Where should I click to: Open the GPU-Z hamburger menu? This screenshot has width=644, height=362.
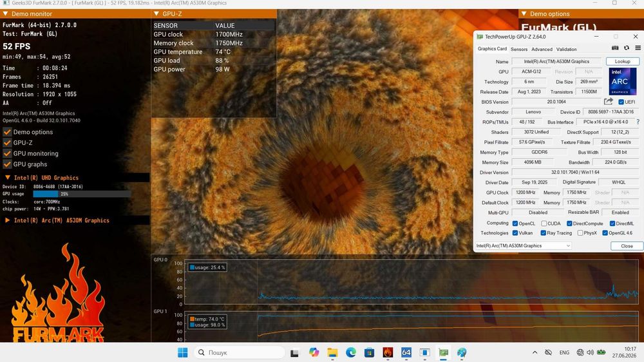click(x=638, y=48)
